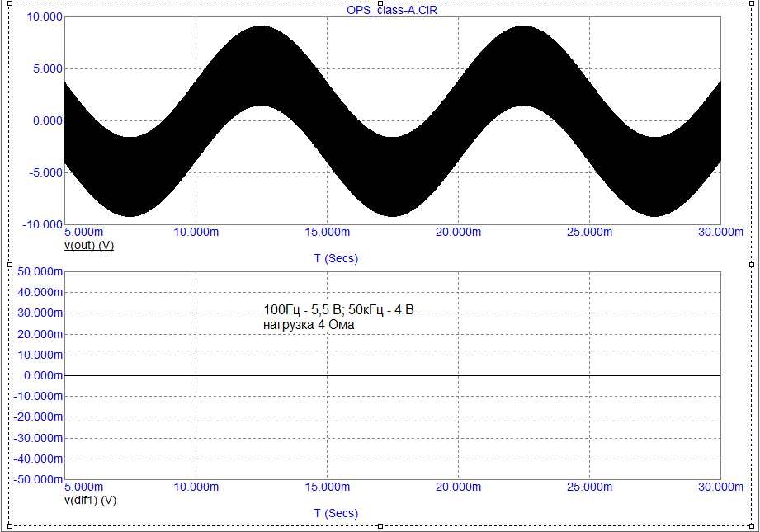
Task: Click the 20.000m time label under upper plot
Action: coord(459,232)
